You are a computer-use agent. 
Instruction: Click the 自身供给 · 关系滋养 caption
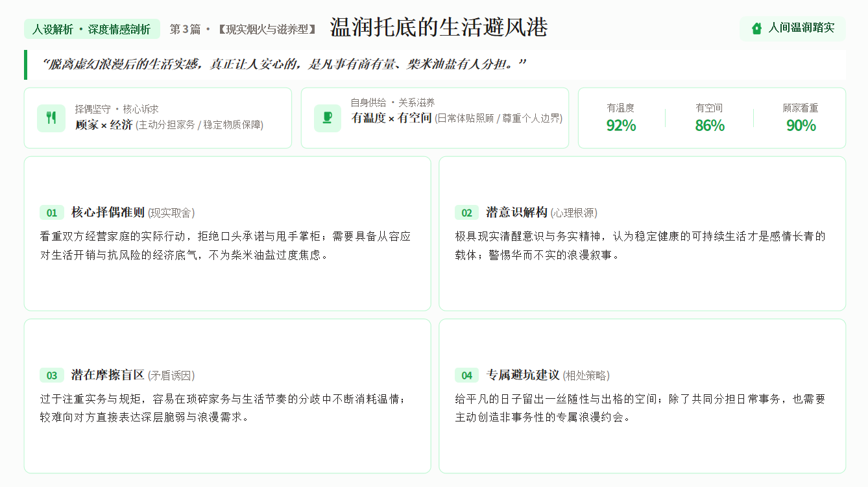tap(393, 102)
